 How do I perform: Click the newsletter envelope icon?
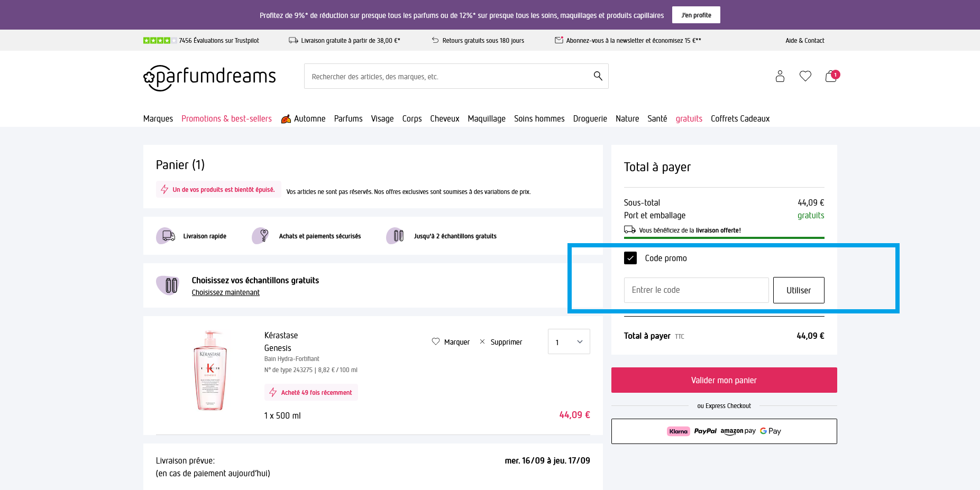559,40
